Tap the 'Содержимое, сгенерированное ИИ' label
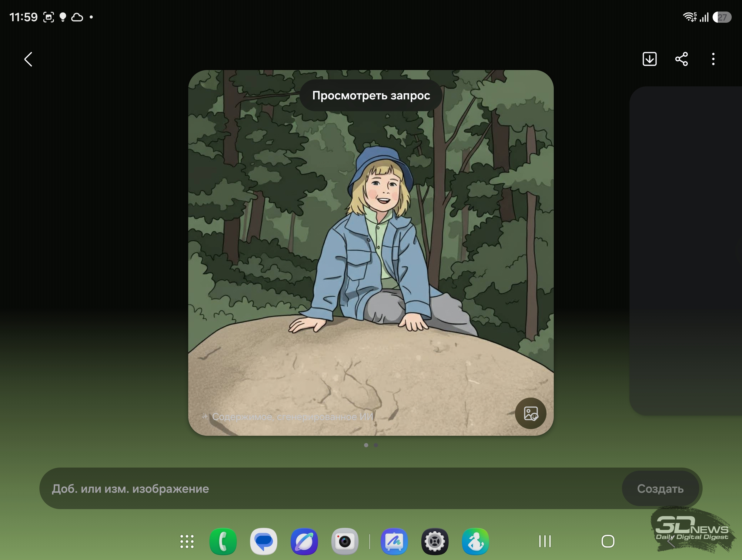 (292, 417)
